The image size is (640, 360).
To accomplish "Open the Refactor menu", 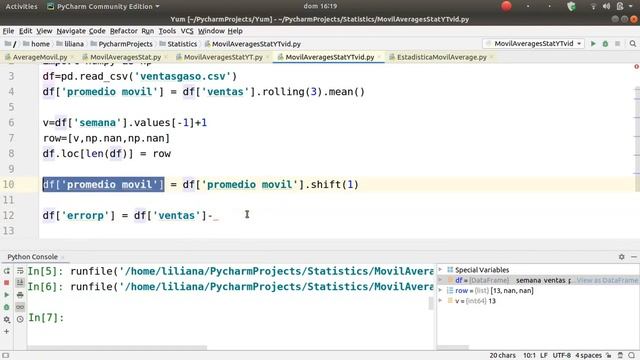I will tap(124, 31).
